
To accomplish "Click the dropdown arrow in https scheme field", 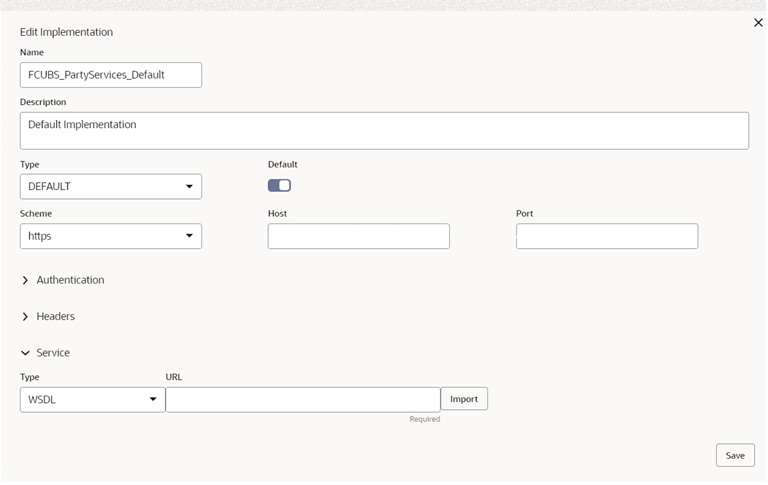I will click(x=189, y=236).
